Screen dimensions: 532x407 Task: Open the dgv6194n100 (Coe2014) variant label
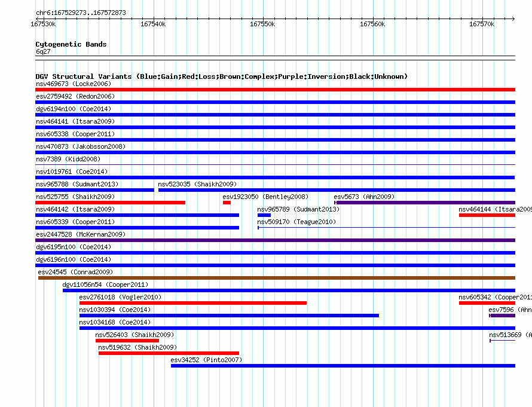click(x=74, y=109)
